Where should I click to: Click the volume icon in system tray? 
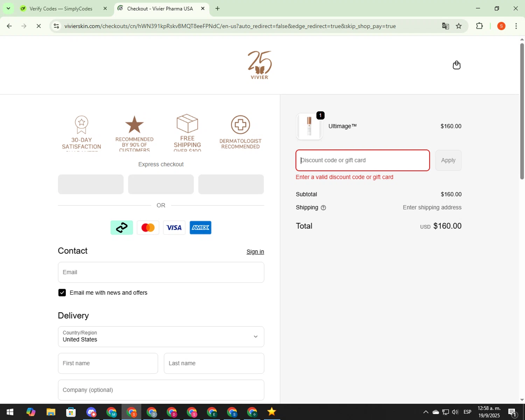click(x=455, y=412)
